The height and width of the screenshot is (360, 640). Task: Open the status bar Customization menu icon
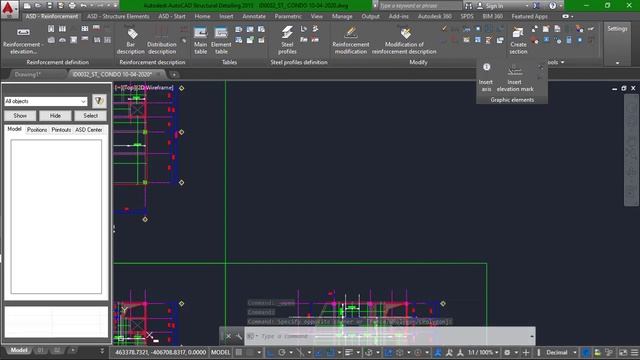[634, 352]
